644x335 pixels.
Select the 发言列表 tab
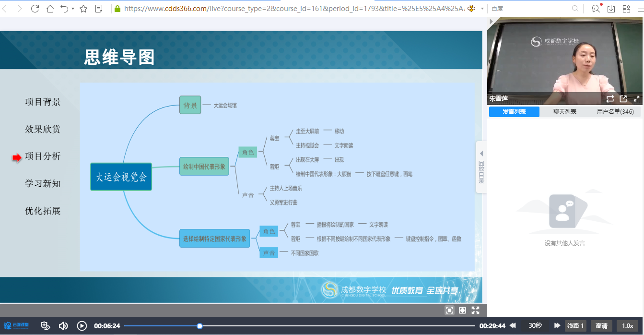[514, 112]
